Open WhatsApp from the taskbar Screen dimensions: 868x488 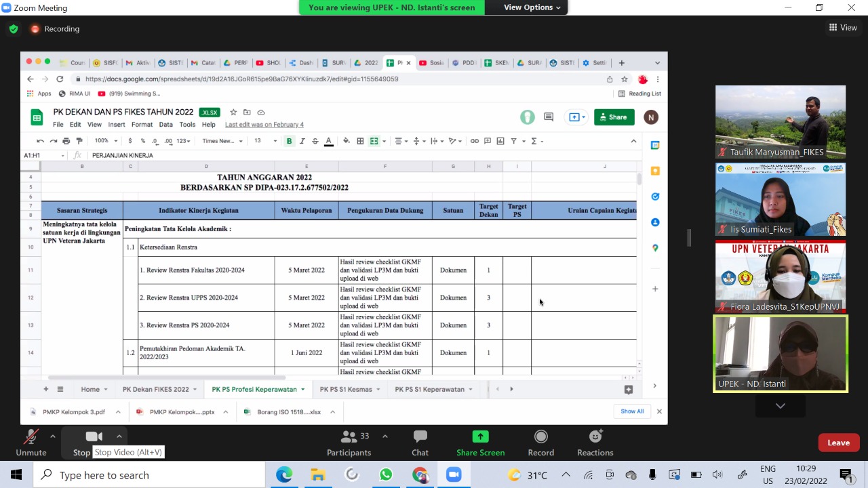(386, 475)
